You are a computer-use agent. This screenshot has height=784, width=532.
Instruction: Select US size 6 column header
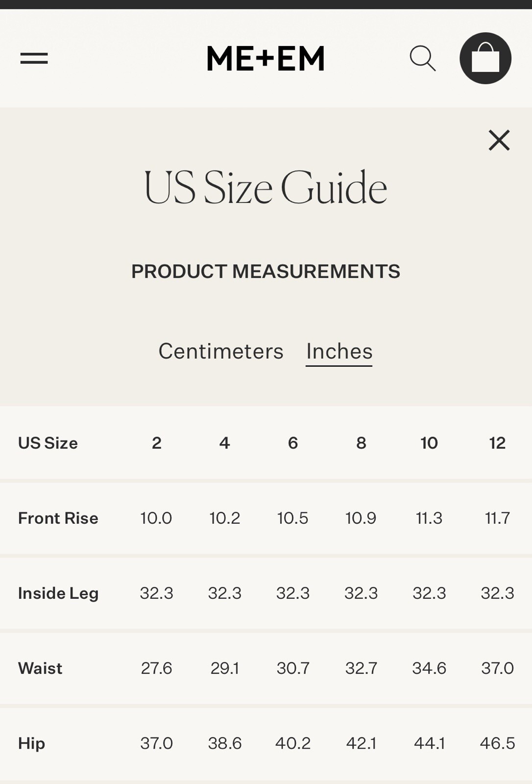tap(293, 443)
